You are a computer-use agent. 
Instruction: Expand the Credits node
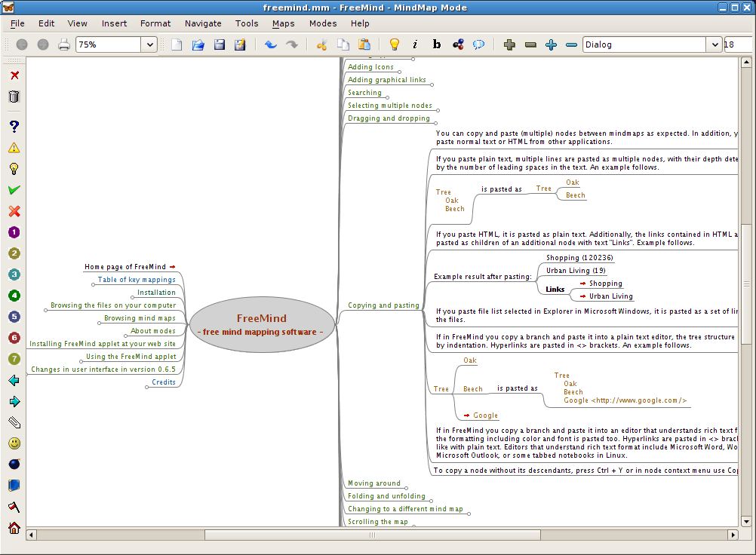tap(146, 387)
